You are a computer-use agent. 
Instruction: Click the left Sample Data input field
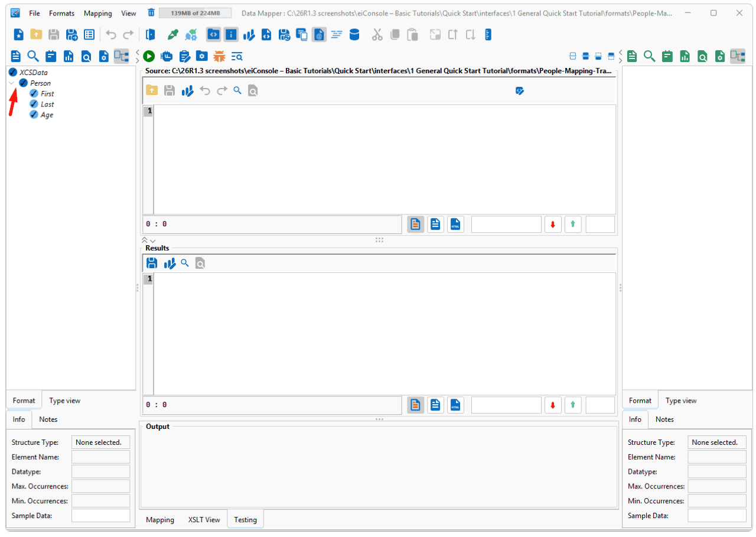(100, 515)
